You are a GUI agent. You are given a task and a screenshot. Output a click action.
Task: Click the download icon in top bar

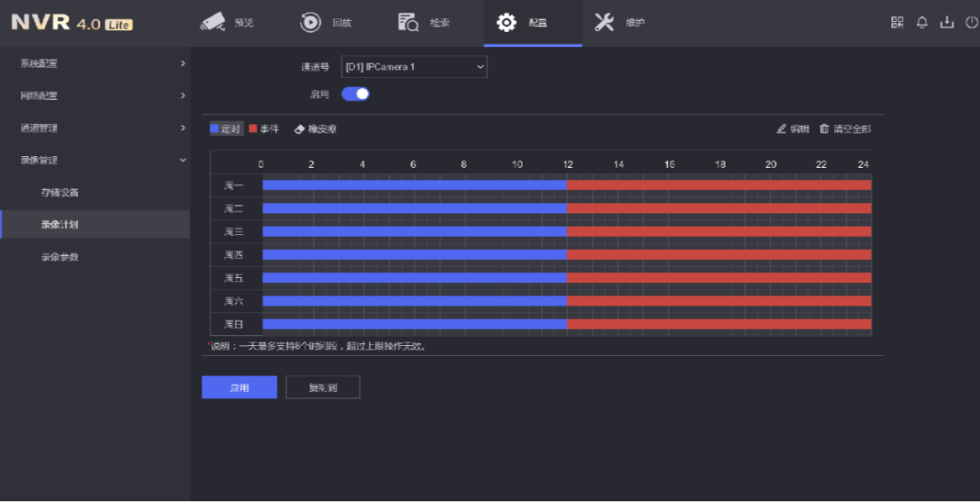point(946,23)
